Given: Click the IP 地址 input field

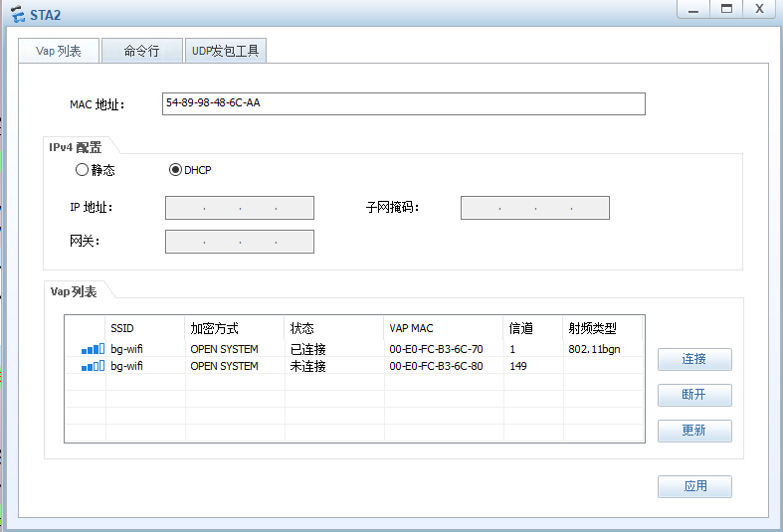Looking at the screenshot, I should click(240, 208).
